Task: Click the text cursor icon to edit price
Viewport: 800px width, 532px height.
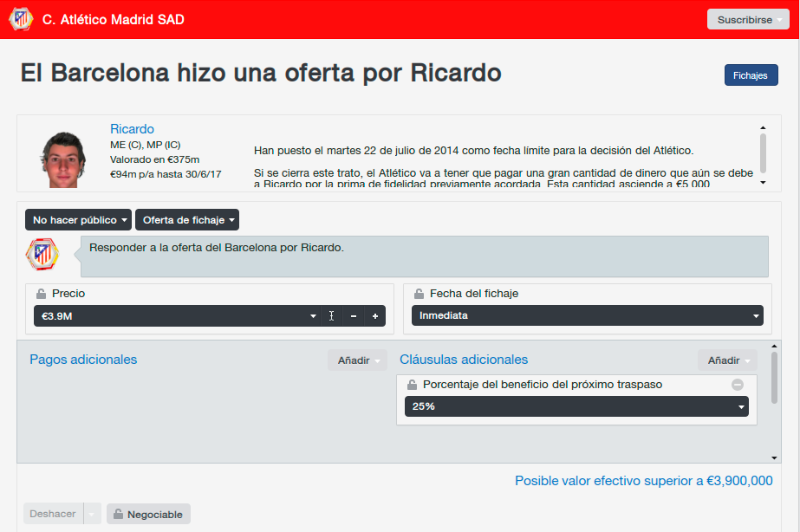Action: coord(332,316)
